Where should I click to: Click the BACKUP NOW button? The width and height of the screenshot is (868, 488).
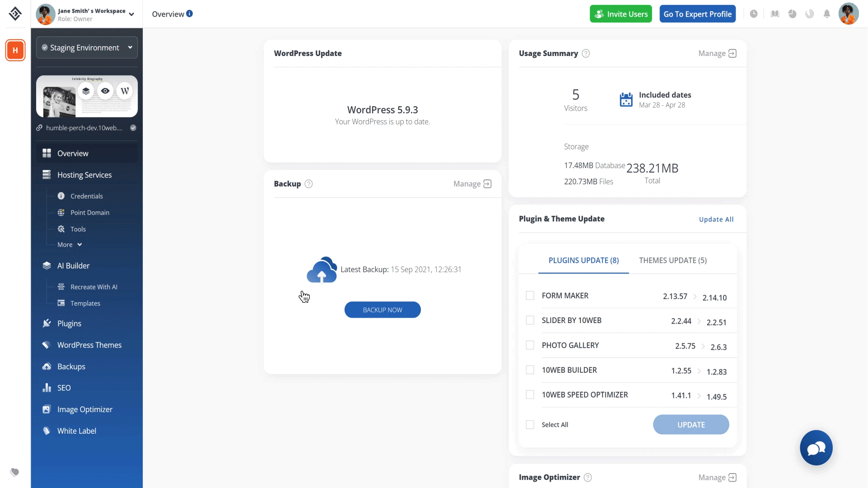point(382,310)
